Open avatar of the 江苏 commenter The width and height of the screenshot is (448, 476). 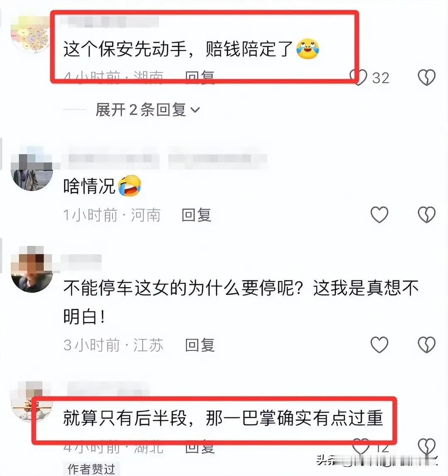tap(32, 269)
